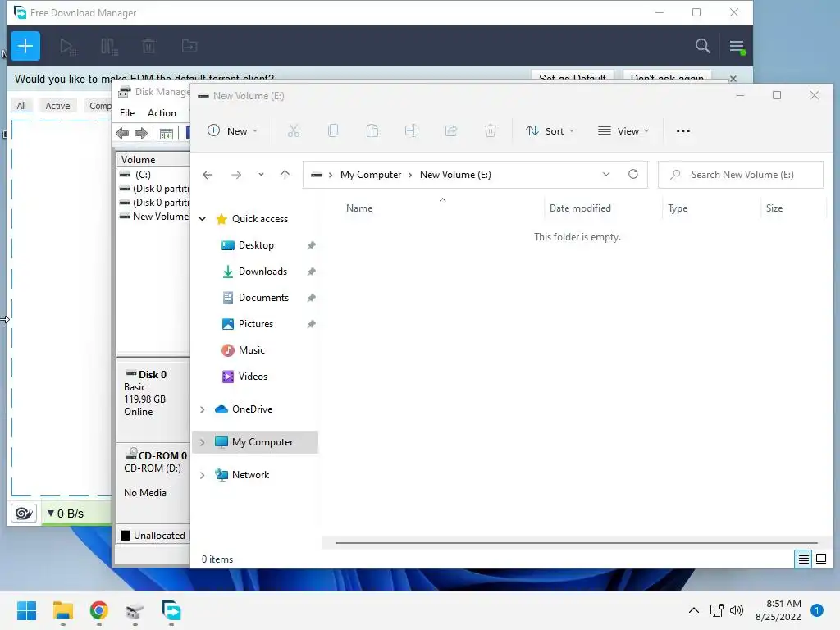This screenshot has height=630, width=840.
Task: Select New Volume row in Disk Management
Action: pos(153,217)
